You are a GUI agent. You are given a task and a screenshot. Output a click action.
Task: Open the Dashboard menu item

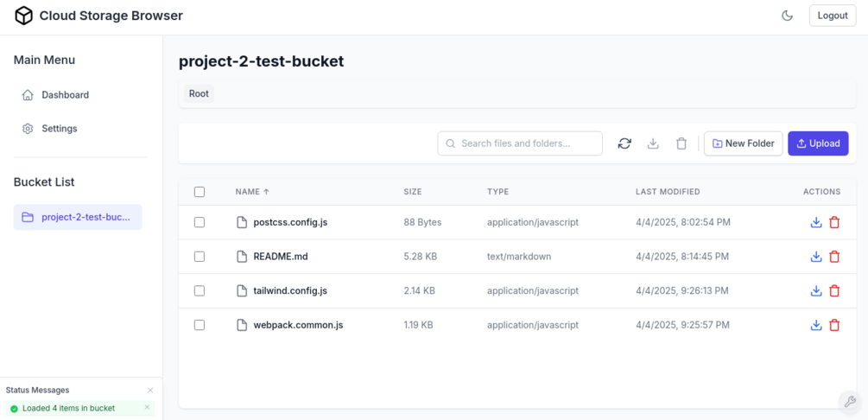[65, 95]
